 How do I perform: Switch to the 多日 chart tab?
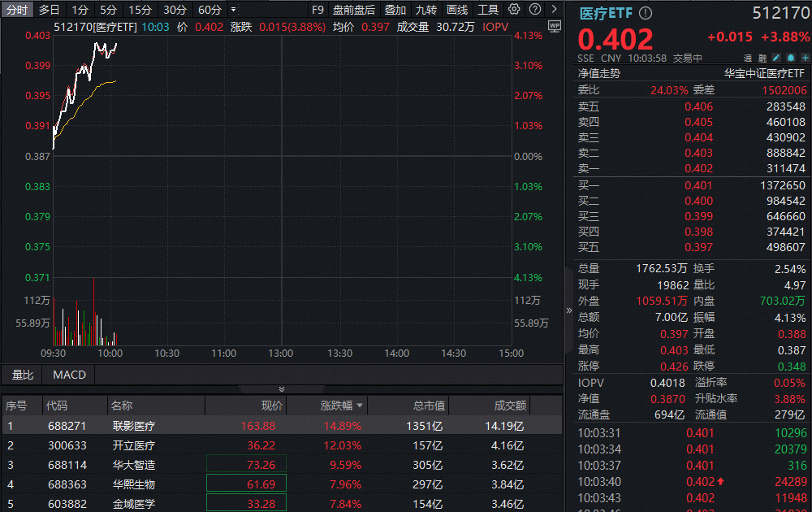[x=47, y=9]
